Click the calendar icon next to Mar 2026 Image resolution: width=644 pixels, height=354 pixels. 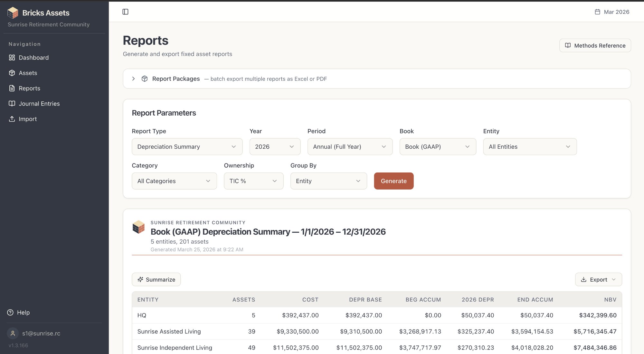tap(598, 12)
